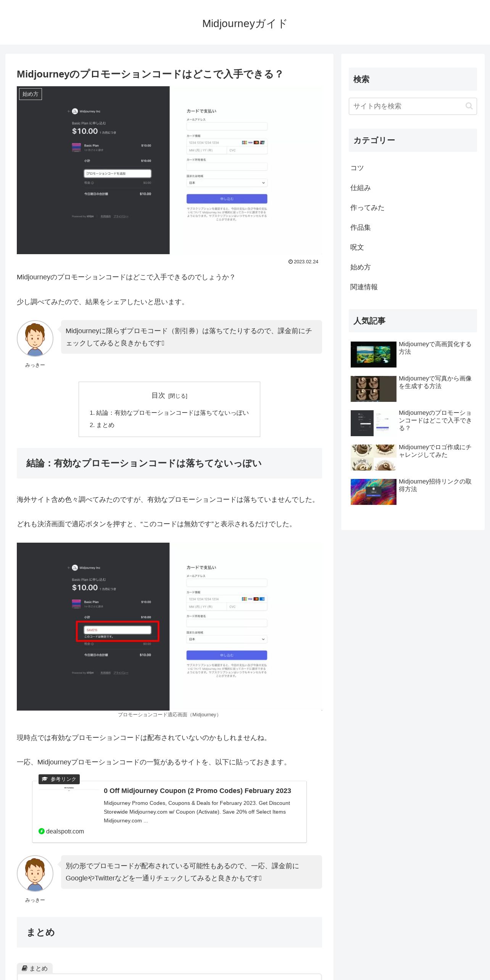The width and height of the screenshot is (490, 980).
Task: Jump to まとめ in the table of contents
Action: coord(105,425)
